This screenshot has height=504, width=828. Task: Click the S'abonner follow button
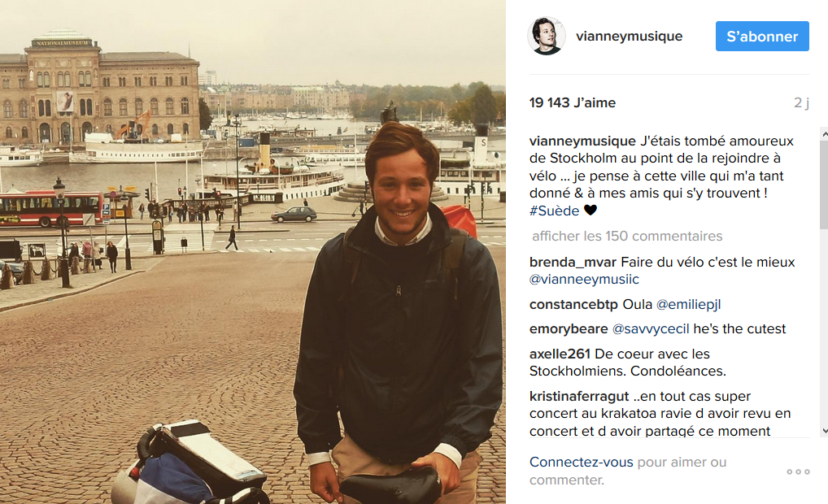point(762,36)
